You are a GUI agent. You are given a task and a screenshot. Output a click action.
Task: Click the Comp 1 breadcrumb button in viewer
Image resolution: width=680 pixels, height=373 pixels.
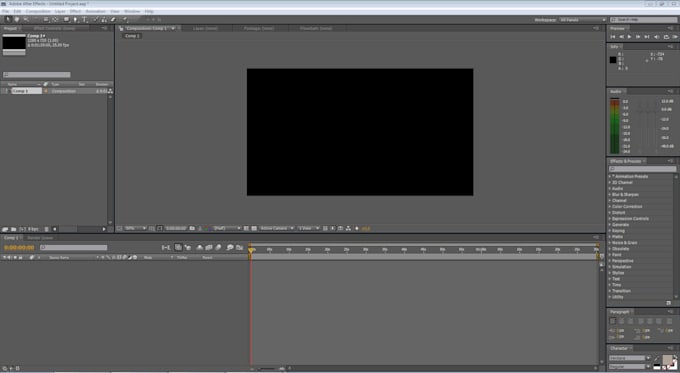click(x=132, y=36)
